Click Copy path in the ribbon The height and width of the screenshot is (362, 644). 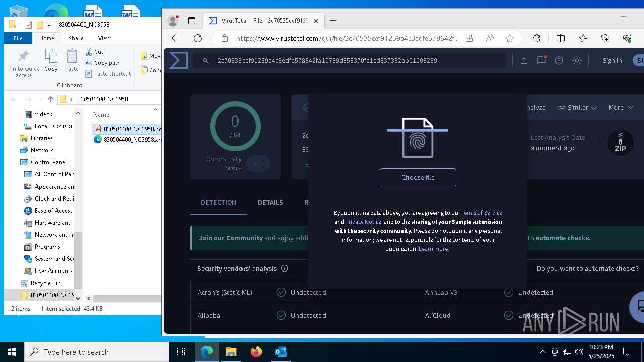tap(103, 63)
